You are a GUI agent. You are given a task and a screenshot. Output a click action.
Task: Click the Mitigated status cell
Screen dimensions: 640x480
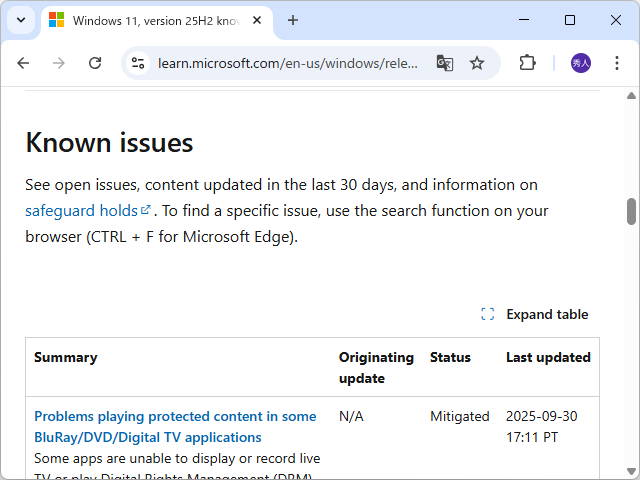point(460,416)
